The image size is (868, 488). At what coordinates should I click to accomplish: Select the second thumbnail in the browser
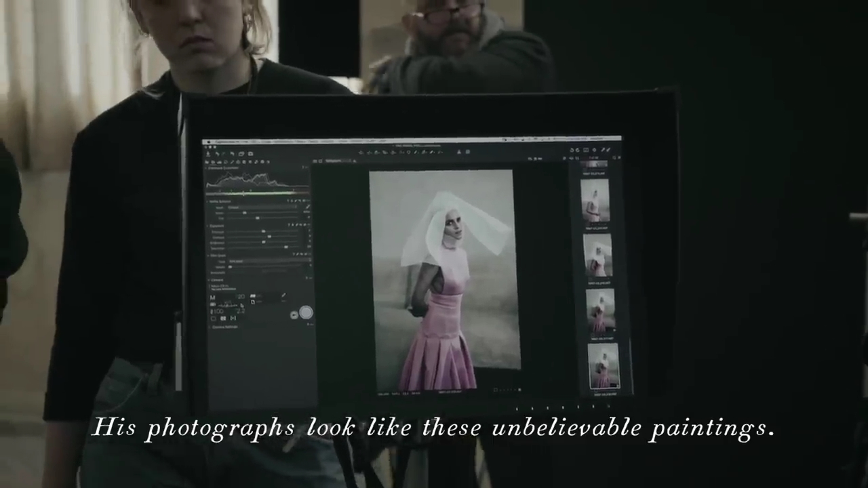[x=597, y=255]
